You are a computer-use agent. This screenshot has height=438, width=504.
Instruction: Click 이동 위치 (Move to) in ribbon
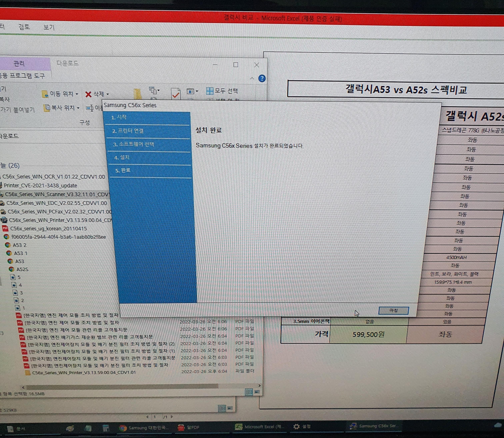point(60,94)
